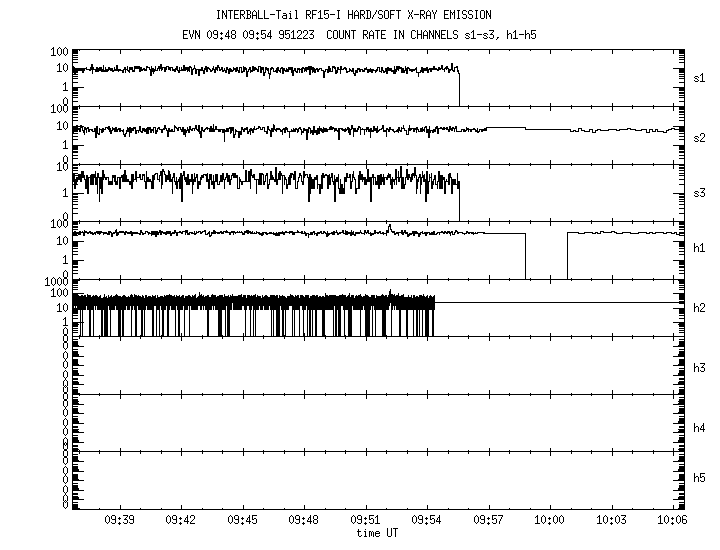
Task: Click the INTERBALL-Tail RF15-I plot title
Action: coord(361,15)
